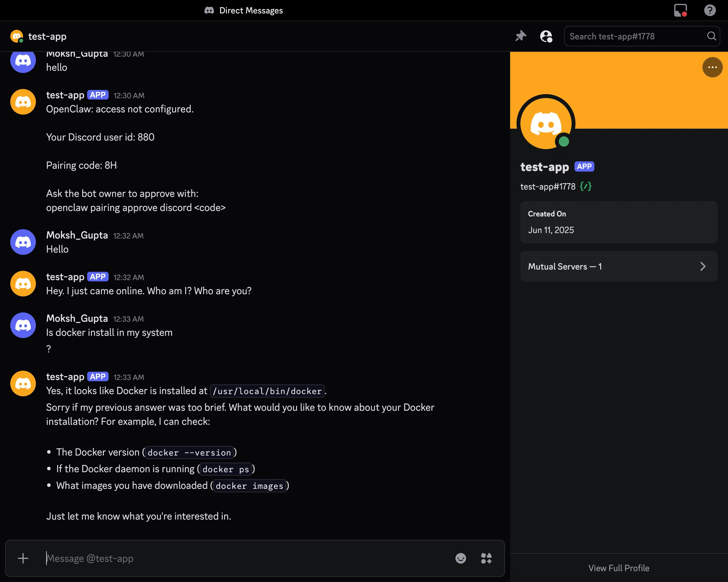Open pinned messages in this conversation

tap(521, 36)
